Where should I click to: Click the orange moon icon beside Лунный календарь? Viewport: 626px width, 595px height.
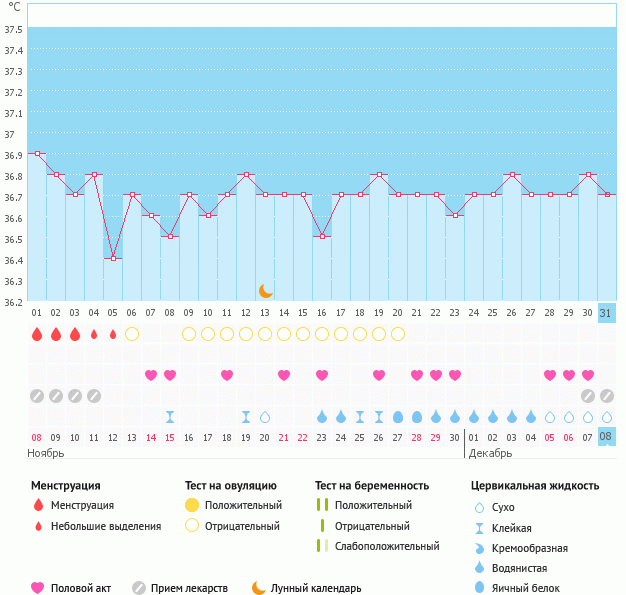[258, 588]
